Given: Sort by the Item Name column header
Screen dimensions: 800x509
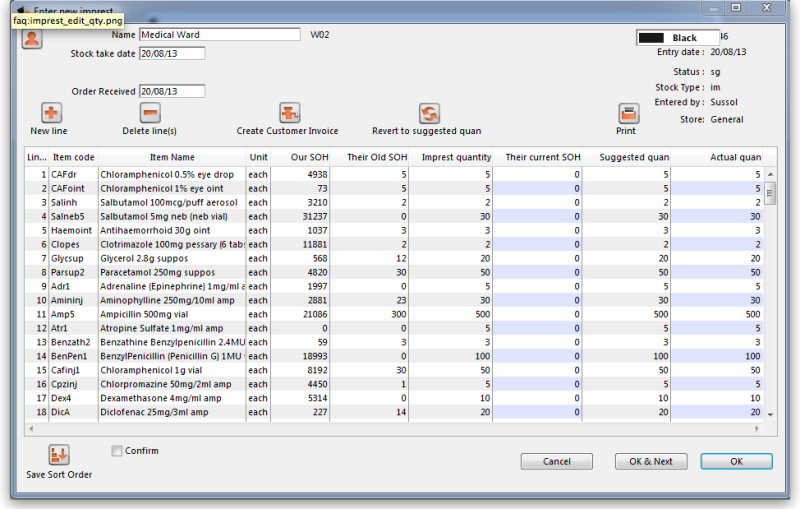Looking at the screenshot, I should click(172, 157).
